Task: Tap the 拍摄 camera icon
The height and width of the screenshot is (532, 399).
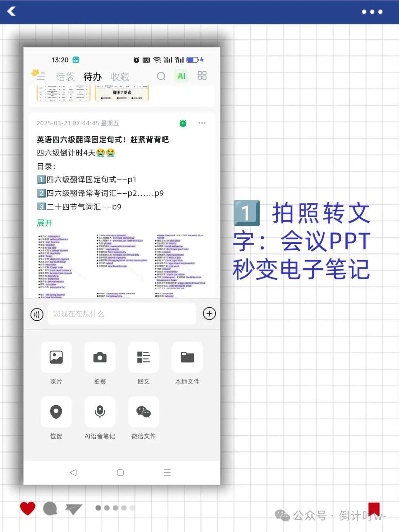Action: [x=100, y=358]
